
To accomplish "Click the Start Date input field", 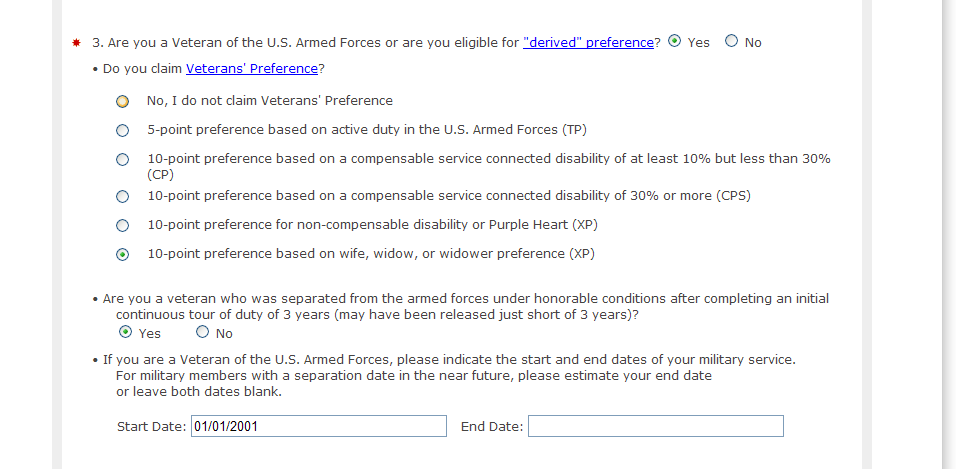I will coord(318,427).
